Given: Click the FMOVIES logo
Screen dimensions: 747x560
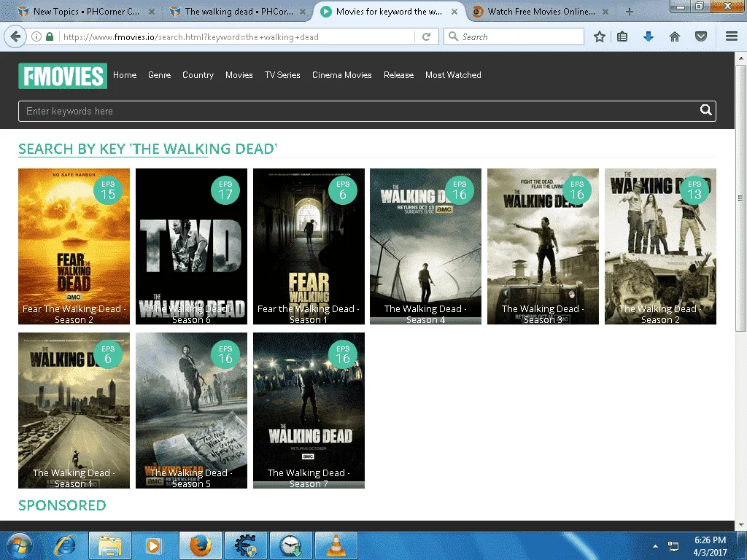Looking at the screenshot, I should (63, 76).
